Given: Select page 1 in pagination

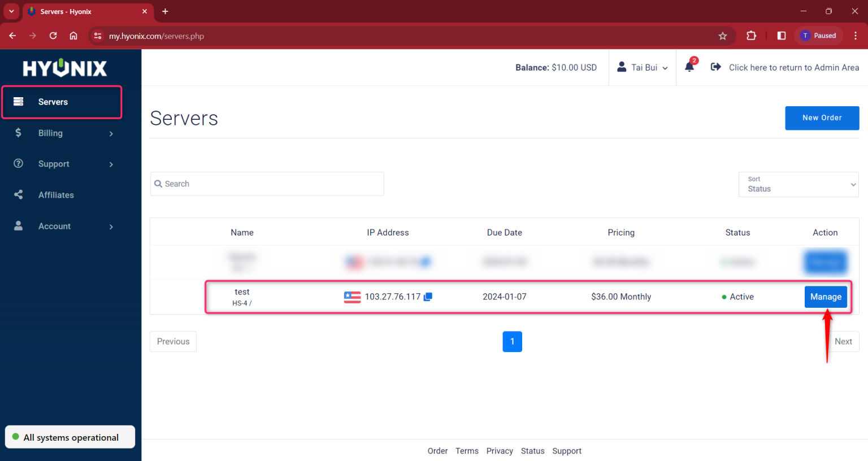Looking at the screenshot, I should pyautogui.click(x=512, y=342).
